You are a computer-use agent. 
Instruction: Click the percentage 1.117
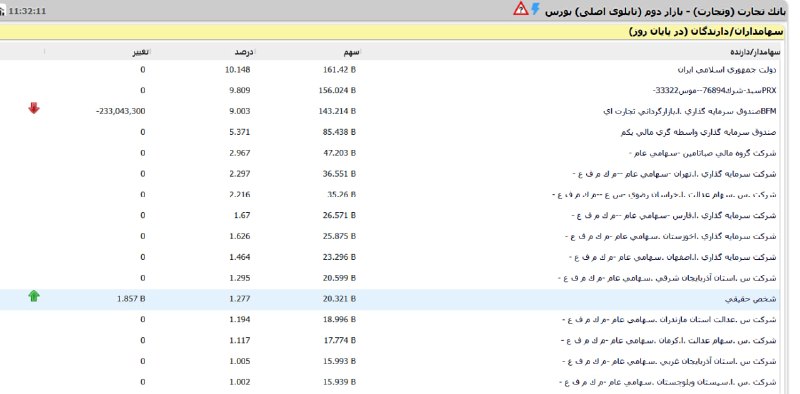click(x=240, y=341)
